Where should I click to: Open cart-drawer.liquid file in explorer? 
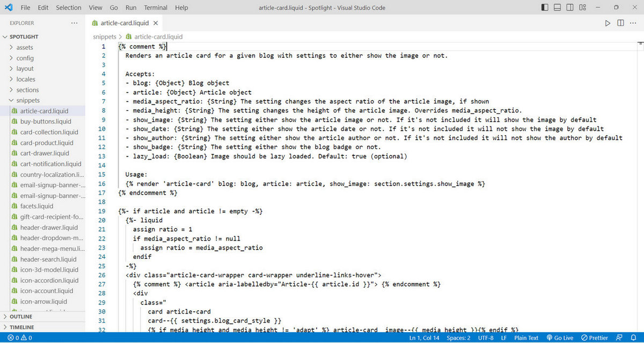45,153
